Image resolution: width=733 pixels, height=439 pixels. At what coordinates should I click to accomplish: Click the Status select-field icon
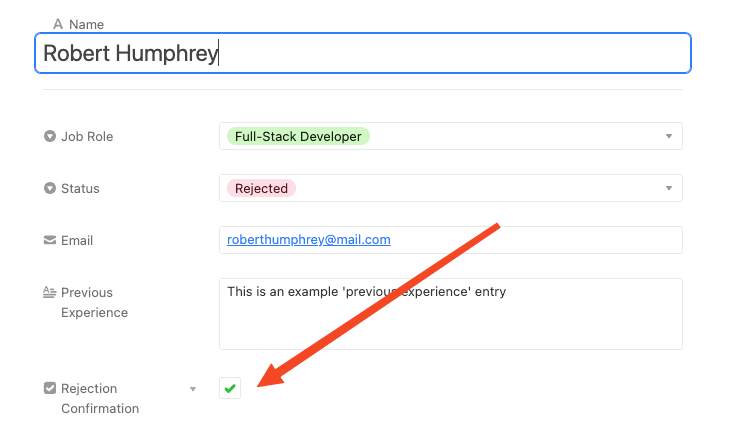click(50, 188)
